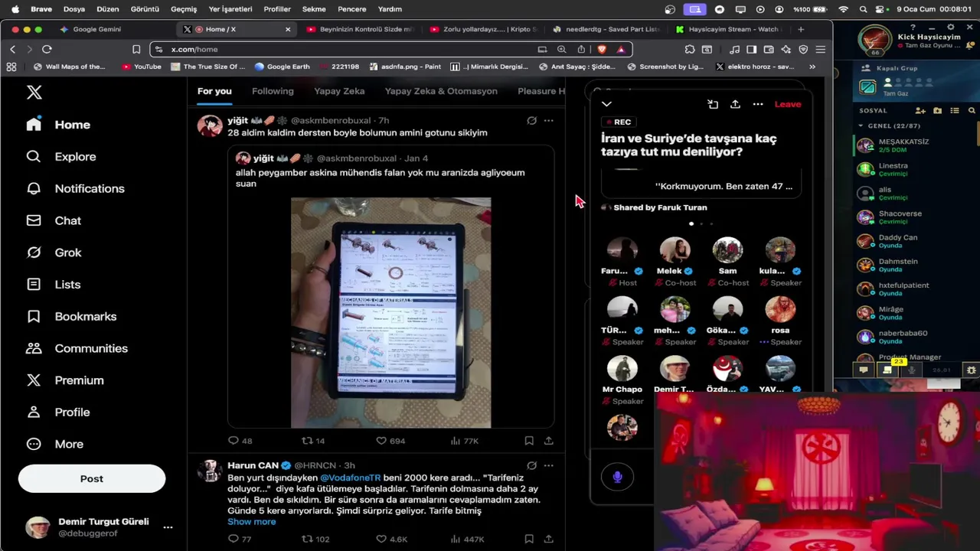The height and width of the screenshot is (551, 980).
Task: Open the X logo home icon
Action: click(x=34, y=93)
